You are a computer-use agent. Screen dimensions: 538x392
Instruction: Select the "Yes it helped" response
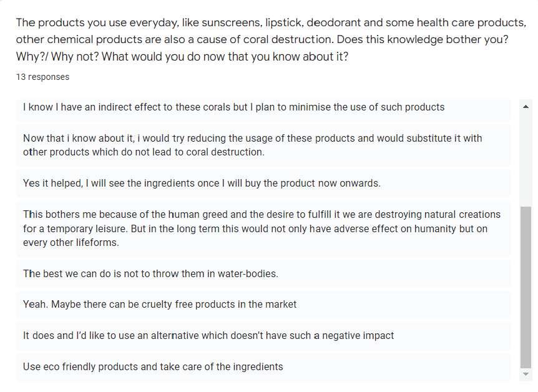pos(201,184)
